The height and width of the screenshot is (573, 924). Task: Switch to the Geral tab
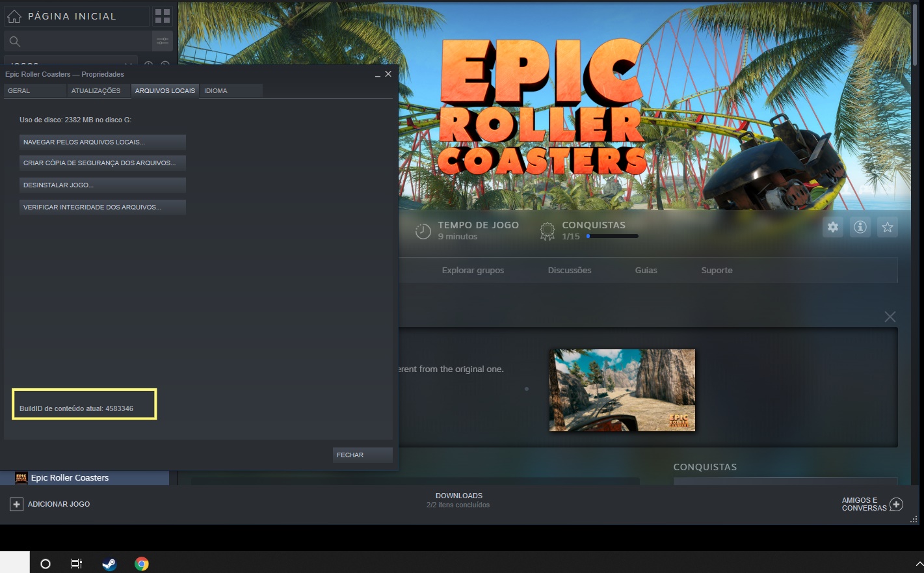[35, 91]
